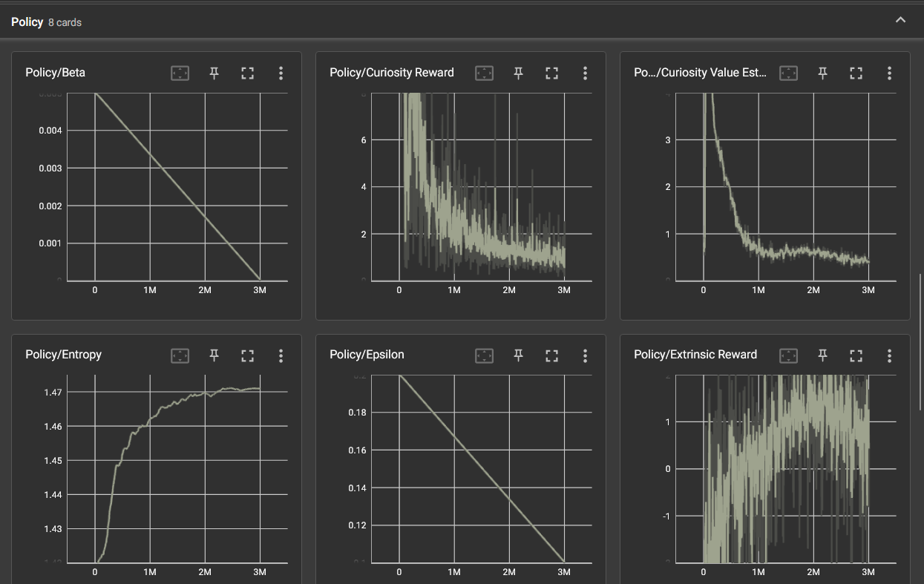924x584 pixels.
Task: Pin the Policy/Curiosity Reward card
Action: pyautogui.click(x=519, y=73)
